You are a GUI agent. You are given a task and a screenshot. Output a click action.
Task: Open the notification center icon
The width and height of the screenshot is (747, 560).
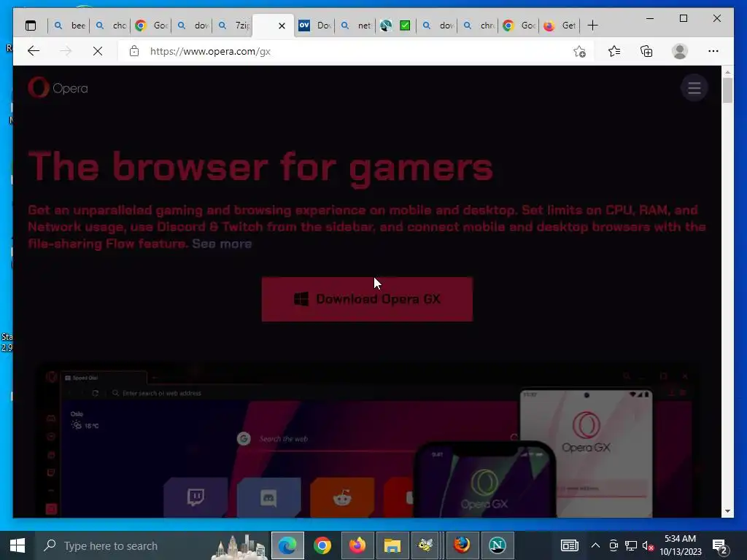coord(719,545)
